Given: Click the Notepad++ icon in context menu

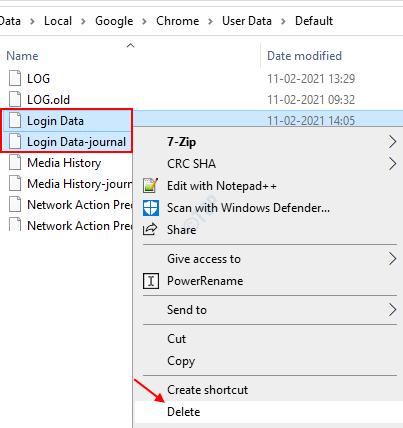Looking at the screenshot, I should (150, 186).
